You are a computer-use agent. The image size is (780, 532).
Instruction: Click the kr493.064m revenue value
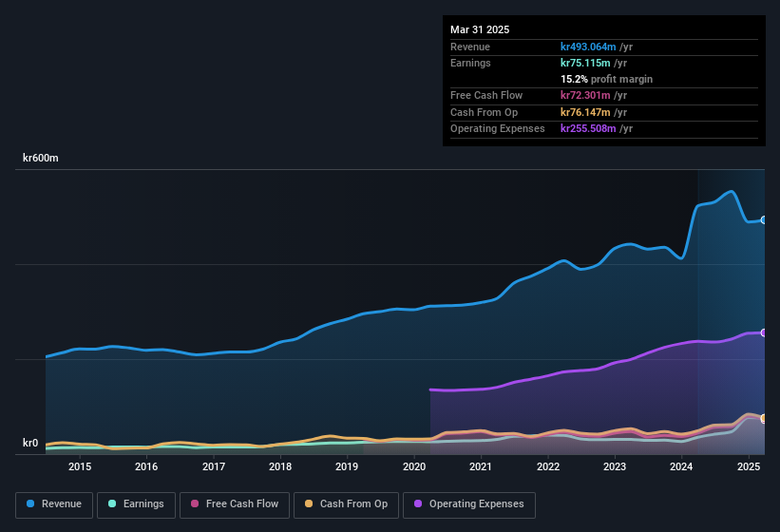pyautogui.click(x=588, y=47)
